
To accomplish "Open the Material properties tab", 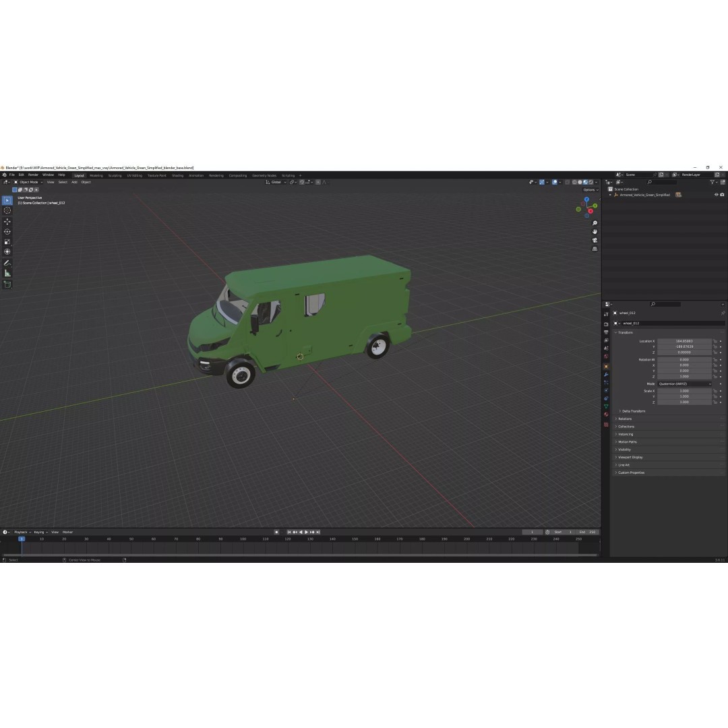I will point(606,415).
